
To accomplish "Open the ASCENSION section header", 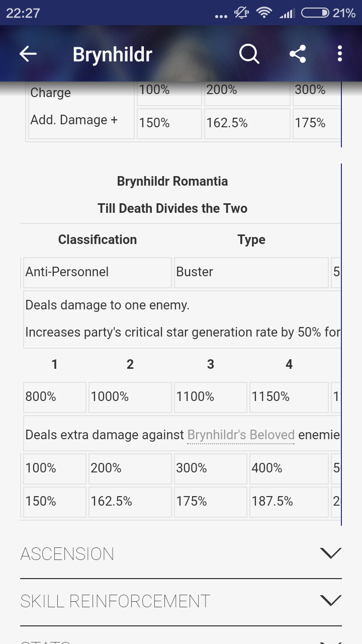I will click(x=181, y=554).
